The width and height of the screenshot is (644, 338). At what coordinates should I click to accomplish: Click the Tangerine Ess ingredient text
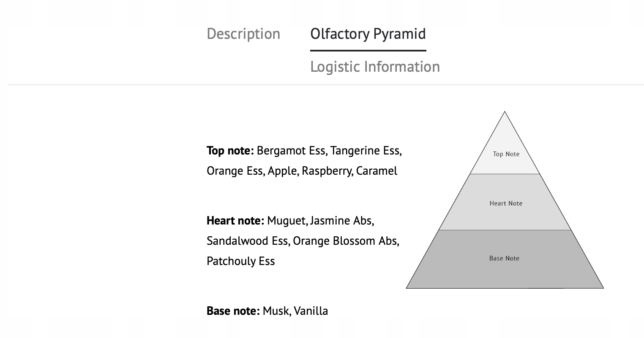pyautogui.click(x=365, y=151)
